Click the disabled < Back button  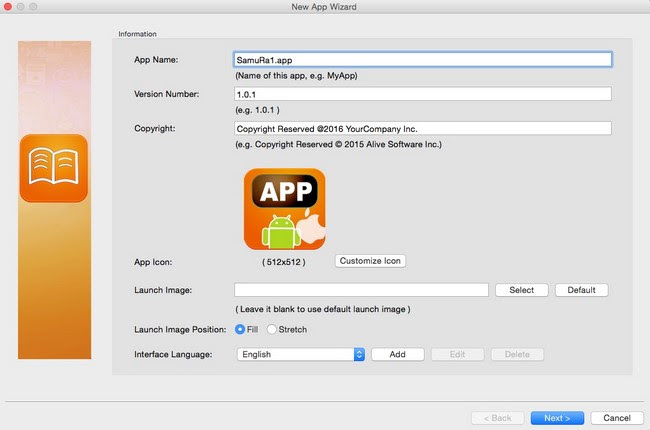click(497, 418)
